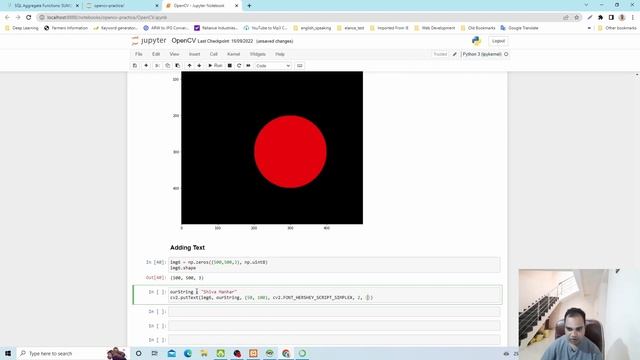This screenshot has width=640, height=360.
Task: Run the selected cell
Action: (215, 66)
